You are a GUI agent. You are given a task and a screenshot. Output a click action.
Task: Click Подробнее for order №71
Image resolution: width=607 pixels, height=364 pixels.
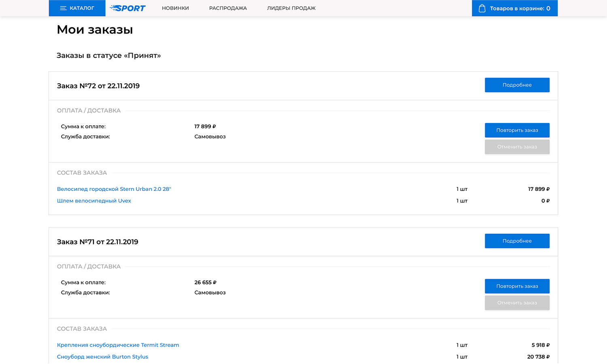pos(517,241)
